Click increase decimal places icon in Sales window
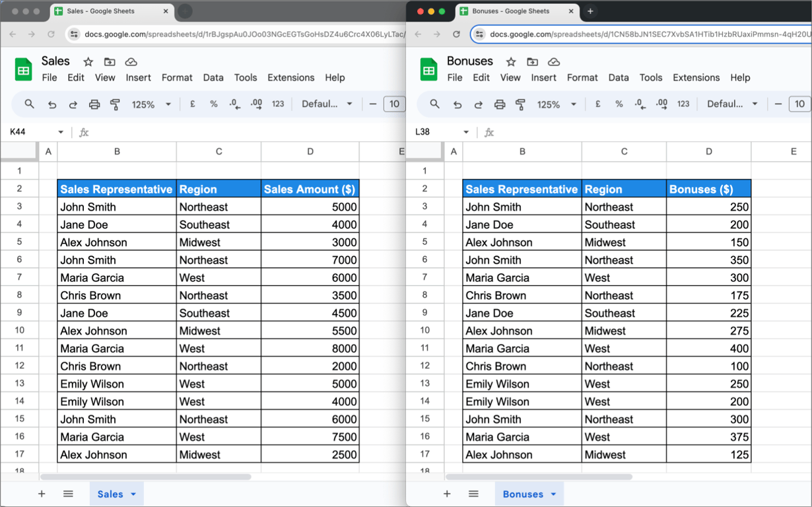This screenshot has width=812, height=507. tap(256, 104)
